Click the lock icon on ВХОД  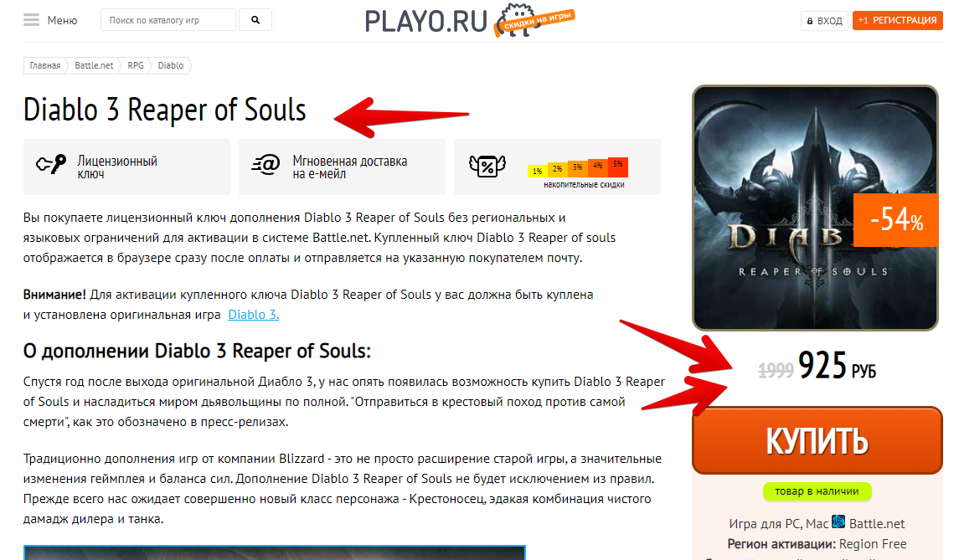point(810,21)
